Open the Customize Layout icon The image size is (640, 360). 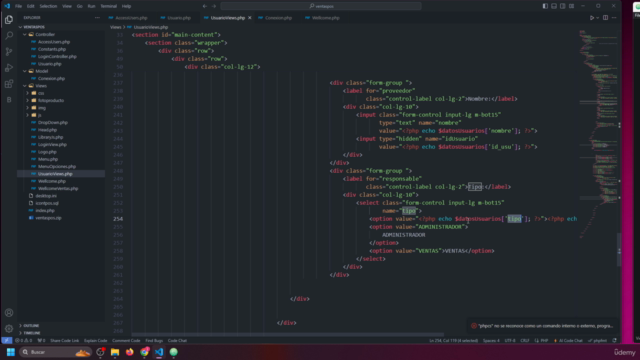pos(571,6)
